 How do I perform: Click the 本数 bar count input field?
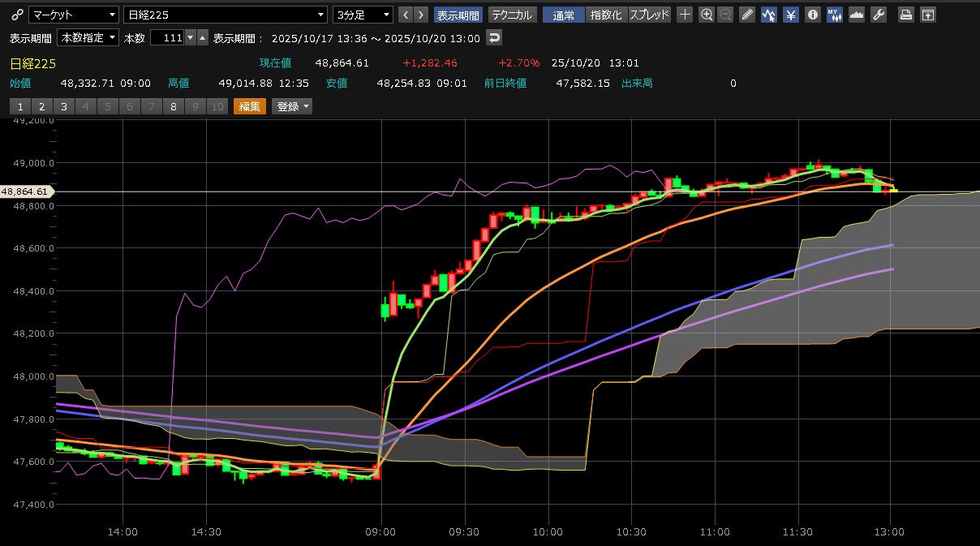tap(167, 38)
